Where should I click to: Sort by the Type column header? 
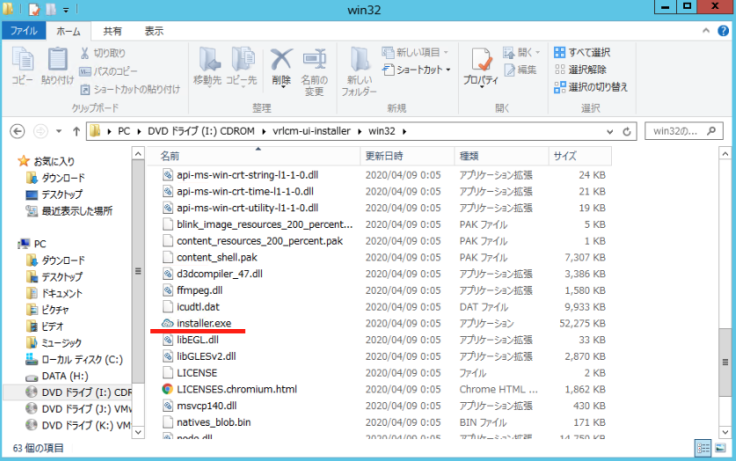pos(501,156)
